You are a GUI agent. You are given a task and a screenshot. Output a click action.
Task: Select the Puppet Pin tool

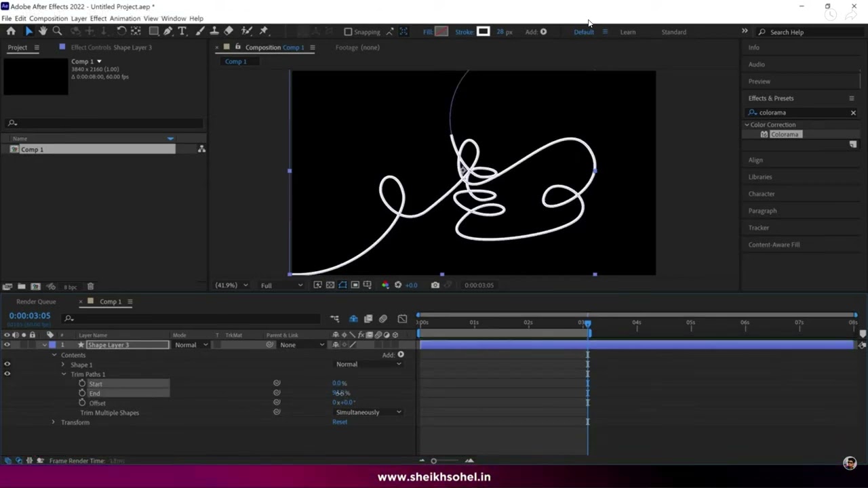pos(264,31)
